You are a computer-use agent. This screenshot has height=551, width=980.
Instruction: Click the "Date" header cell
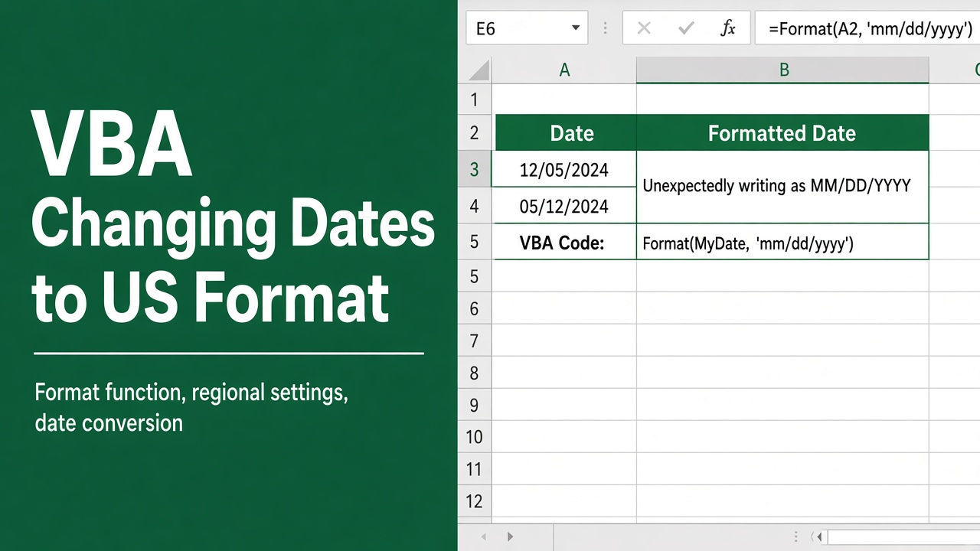566,133
